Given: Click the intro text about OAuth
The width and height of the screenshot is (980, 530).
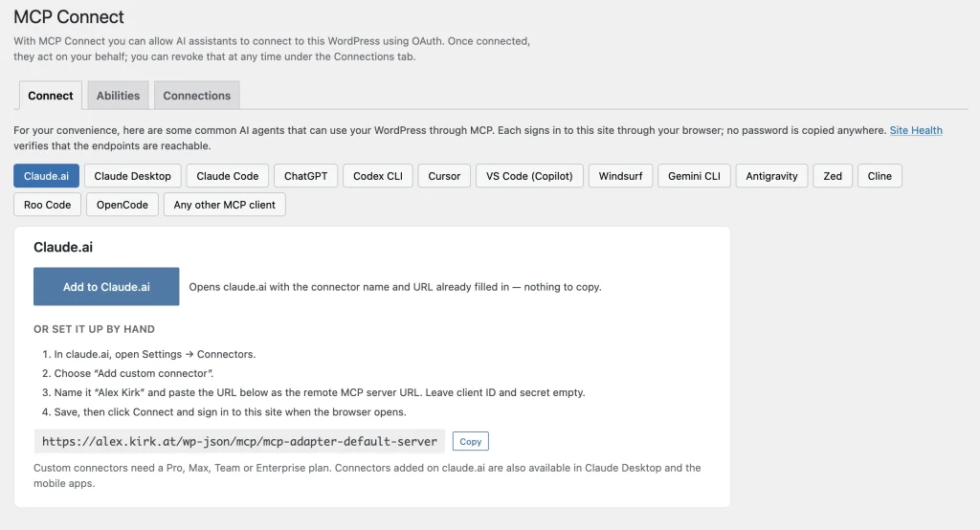Looking at the screenshot, I should (x=272, y=49).
